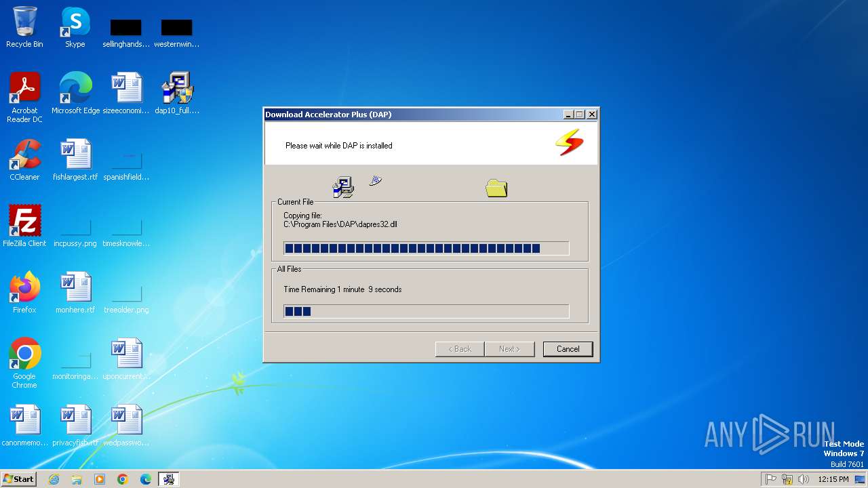Select the spanishfield desktop file
The image size is (868, 488).
(x=126, y=166)
